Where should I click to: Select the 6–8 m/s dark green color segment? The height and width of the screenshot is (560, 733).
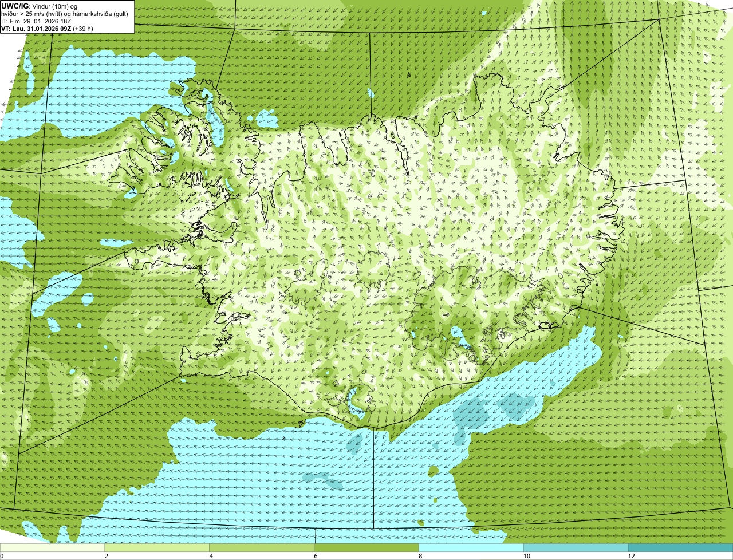pos(367,548)
